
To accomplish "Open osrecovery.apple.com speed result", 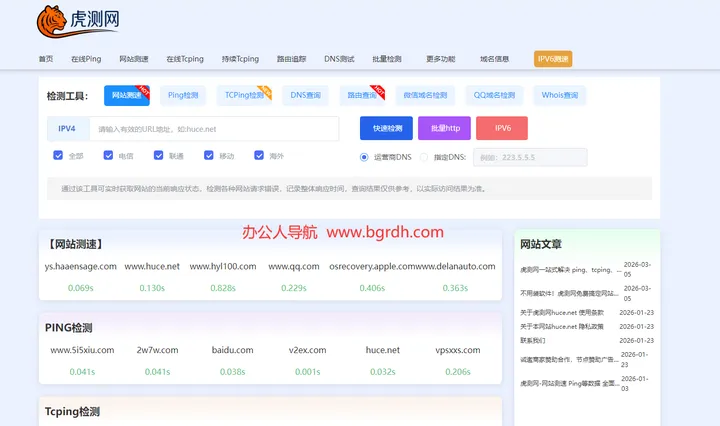I will [x=372, y=266].
